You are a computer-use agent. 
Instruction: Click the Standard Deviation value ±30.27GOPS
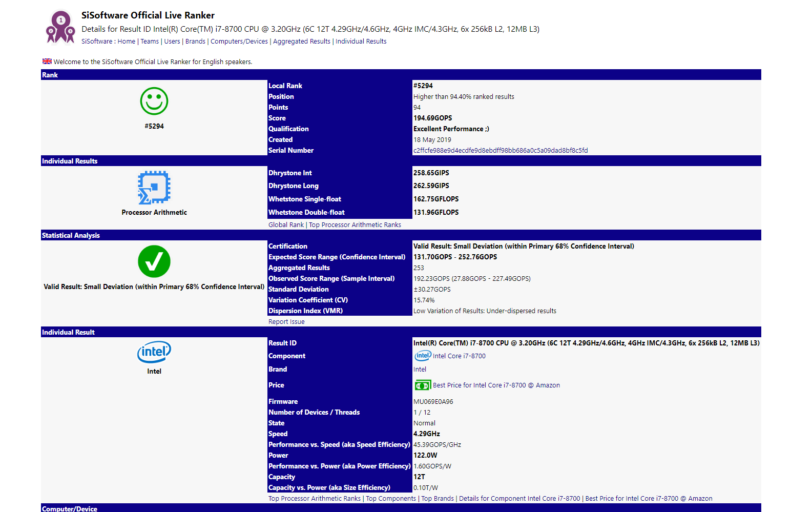coord(432,290)
